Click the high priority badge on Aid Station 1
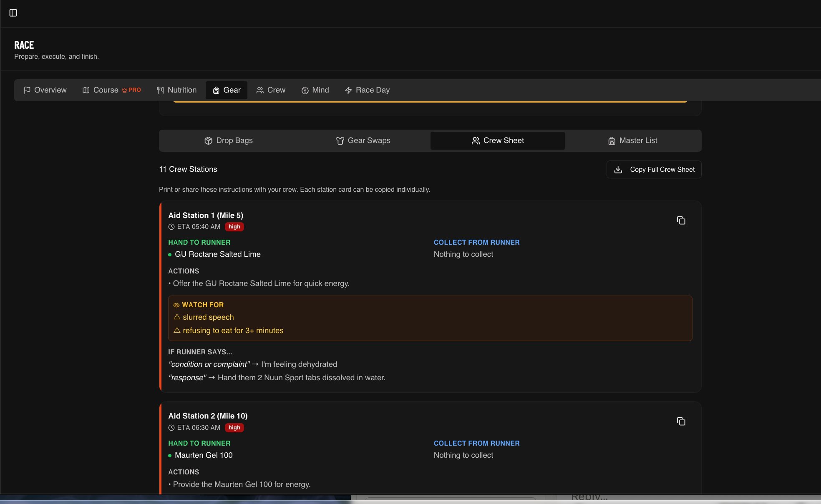The image size is (821, 504). (x=234, y=227)
